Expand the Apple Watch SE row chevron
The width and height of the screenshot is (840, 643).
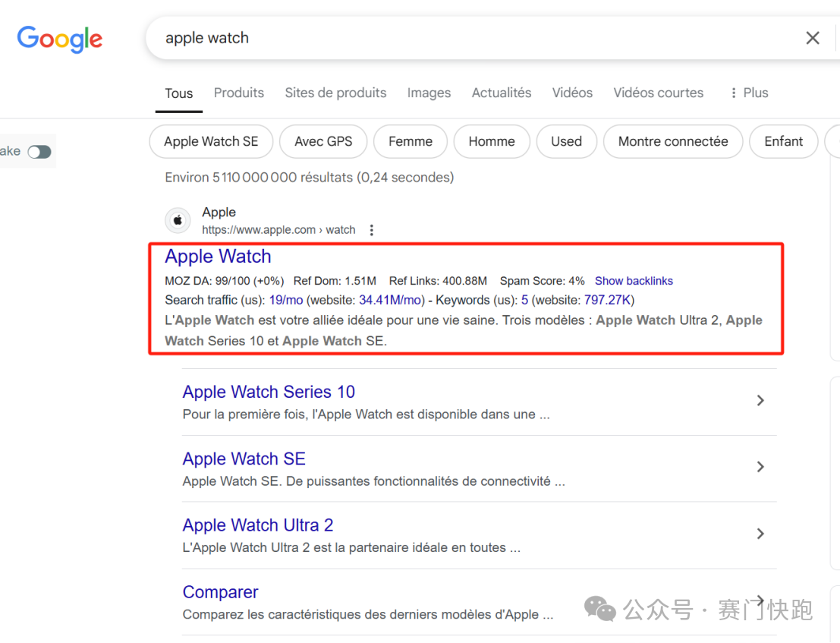pyautogui.click(x=760, y=467)
